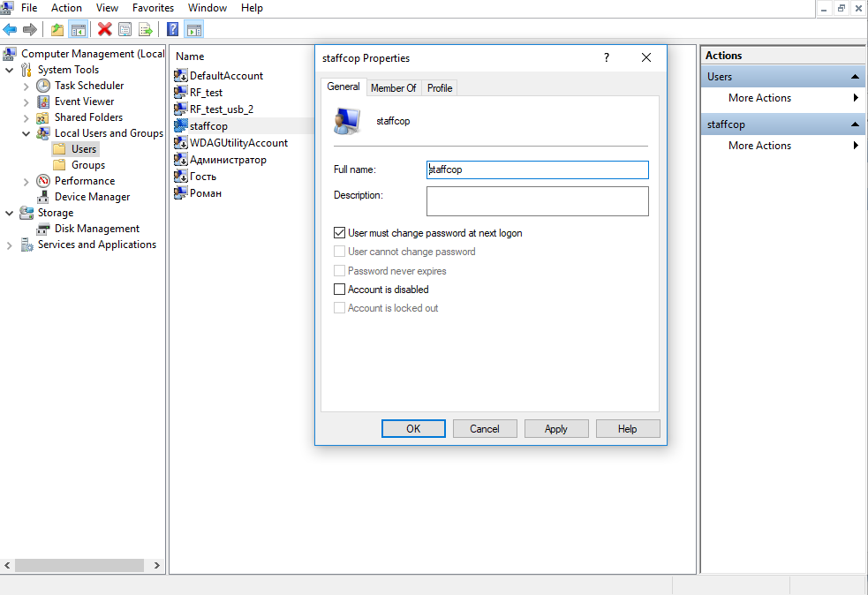Click the Export List toolbar icon
Image resolution: width=868 pixels, height=595 pixels.
[146, 29]
